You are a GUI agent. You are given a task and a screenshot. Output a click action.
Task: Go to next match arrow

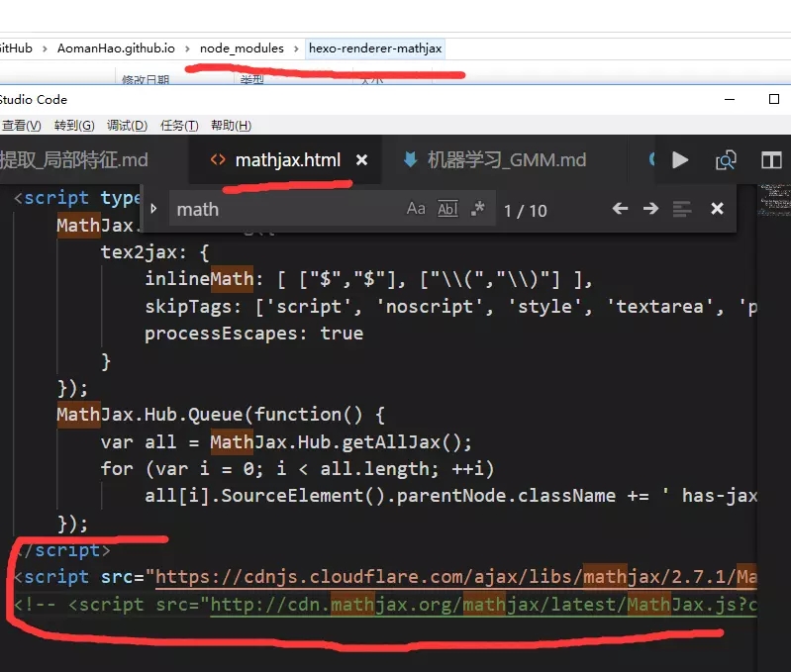(x=650, y=208)
